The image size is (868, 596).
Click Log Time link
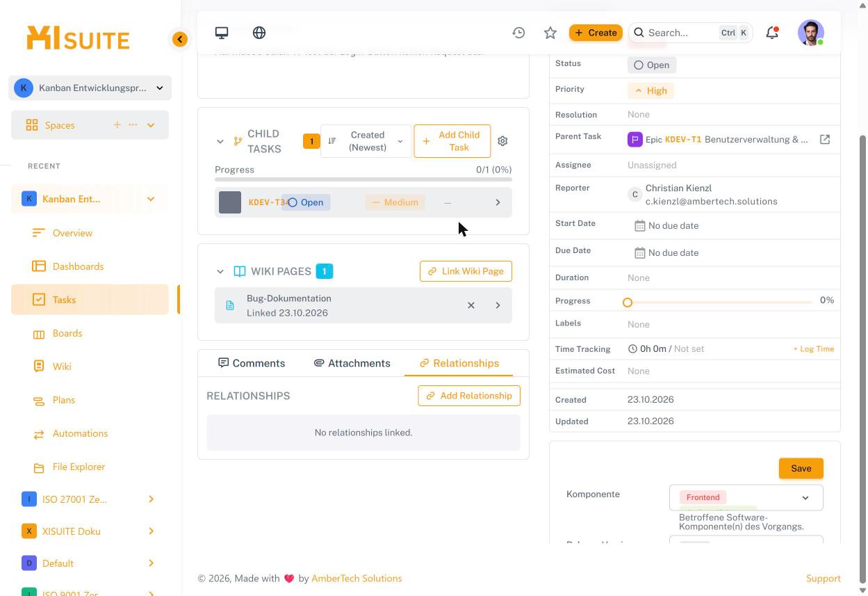click(814, 349)
